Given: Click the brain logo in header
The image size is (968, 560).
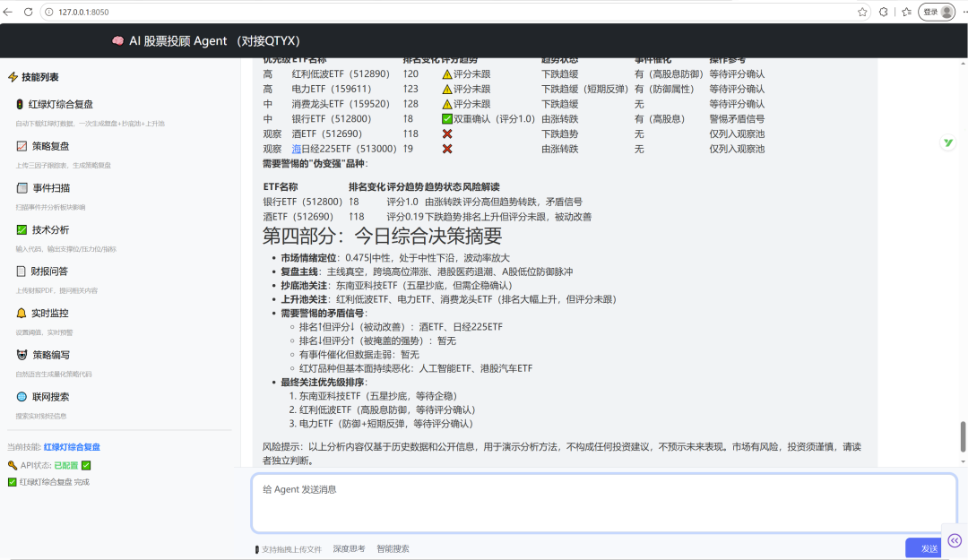Looking at the screenshot, I should [117, 40].
